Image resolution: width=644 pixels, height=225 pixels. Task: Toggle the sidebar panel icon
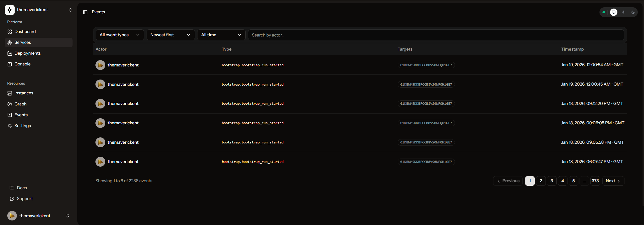click(x=85, y=12)
